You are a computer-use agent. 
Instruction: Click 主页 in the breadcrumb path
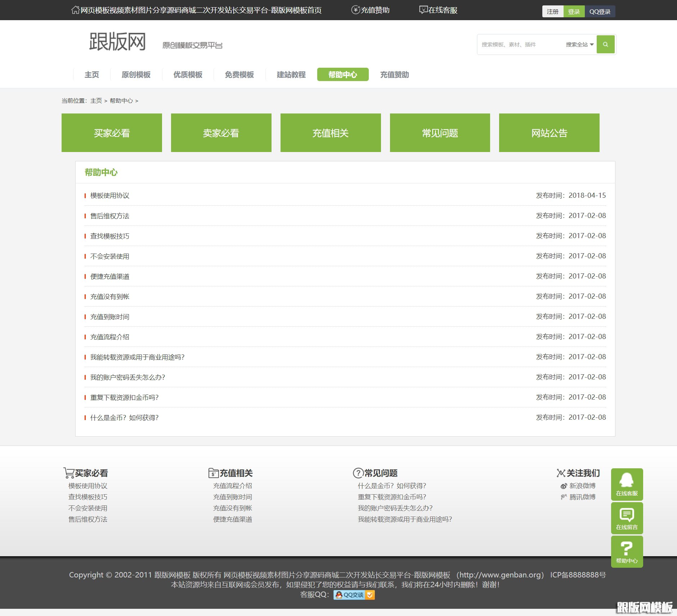tap(96, 101)
